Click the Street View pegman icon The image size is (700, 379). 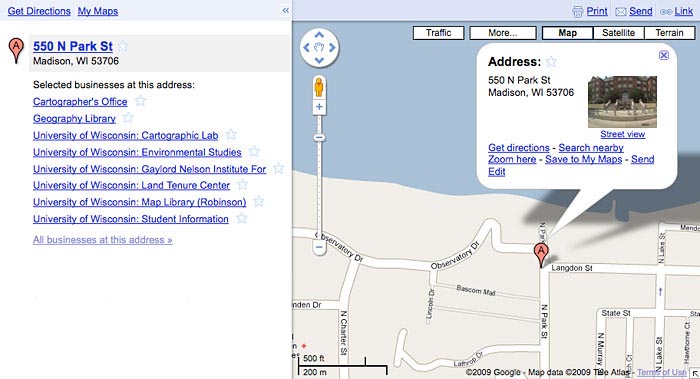click(x=319, y=87)
